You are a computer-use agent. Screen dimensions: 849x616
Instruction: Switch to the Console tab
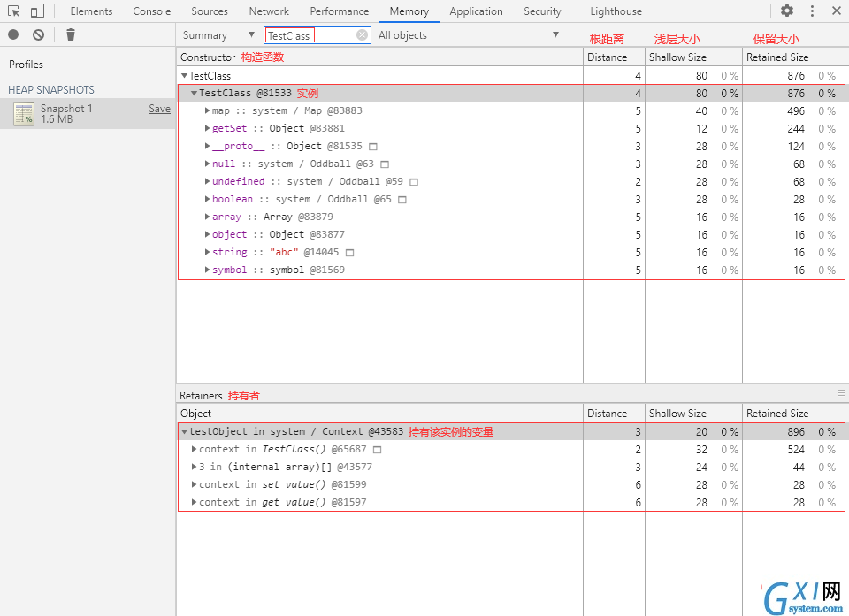(x=151, y=11)
